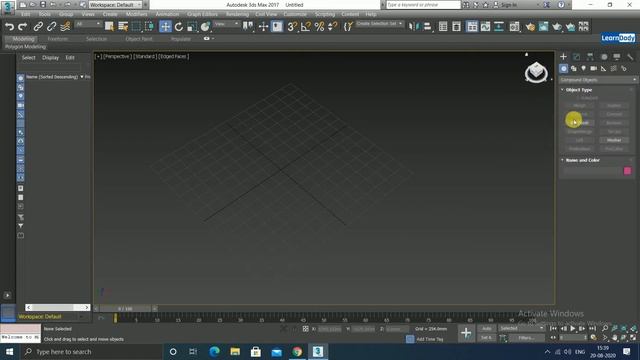
Task: Enable Auto key mode
Action: tap(487, 329)
